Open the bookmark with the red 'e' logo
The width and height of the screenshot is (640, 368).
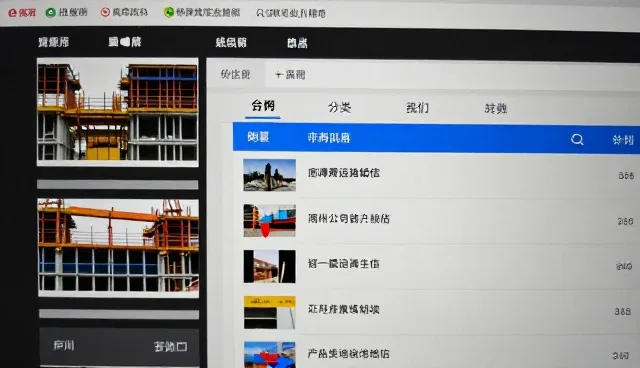pos(22,13)
